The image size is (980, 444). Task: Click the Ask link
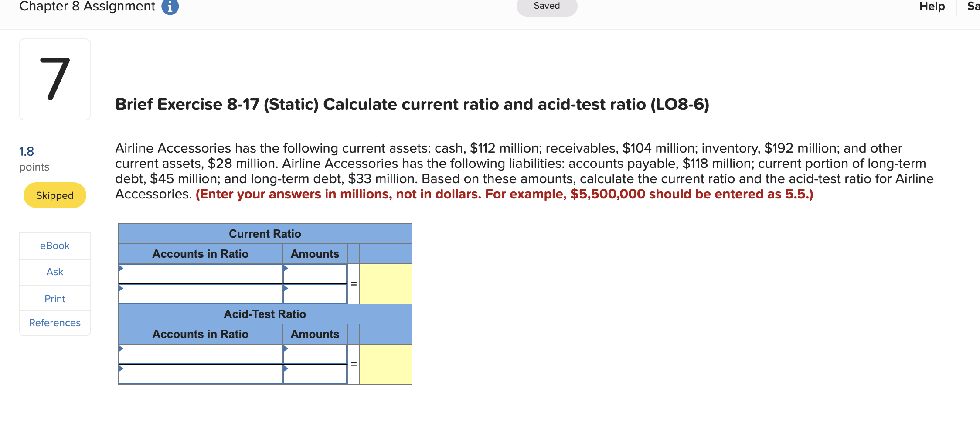(x=54, y=271)
